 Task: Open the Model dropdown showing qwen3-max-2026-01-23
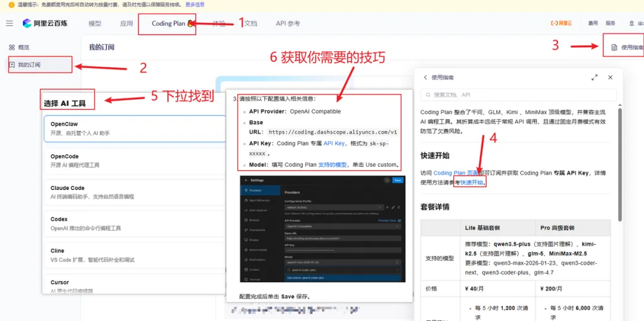click(x=343, y=263)
